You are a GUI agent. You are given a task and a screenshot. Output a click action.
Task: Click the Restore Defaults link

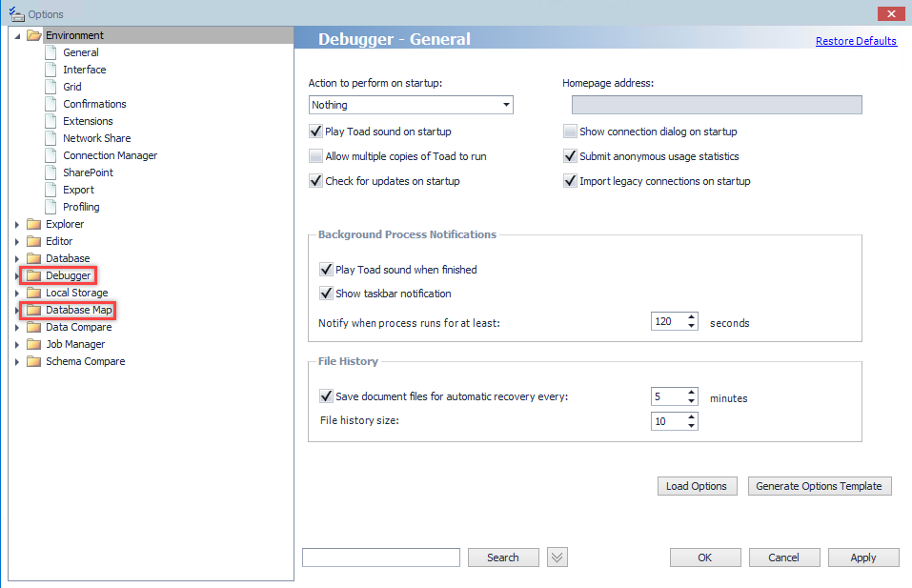click(856, 41)
